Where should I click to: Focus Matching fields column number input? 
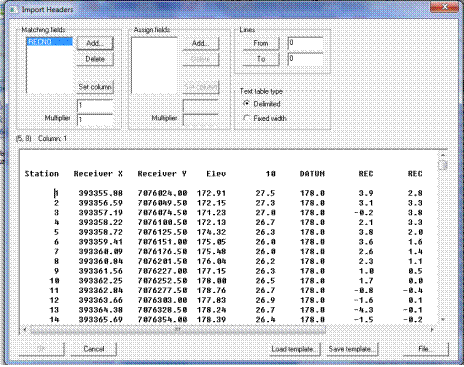click(95, 106)
